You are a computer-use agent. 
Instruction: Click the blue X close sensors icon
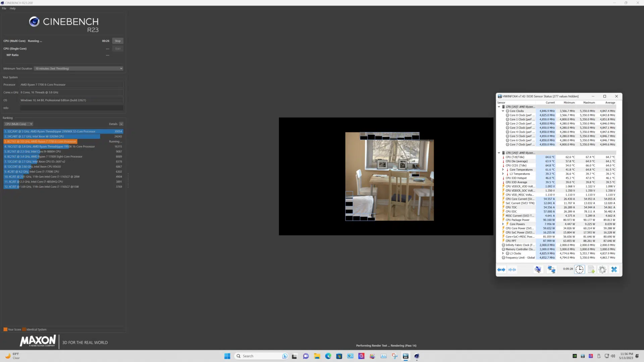click(x=614, y=269)
